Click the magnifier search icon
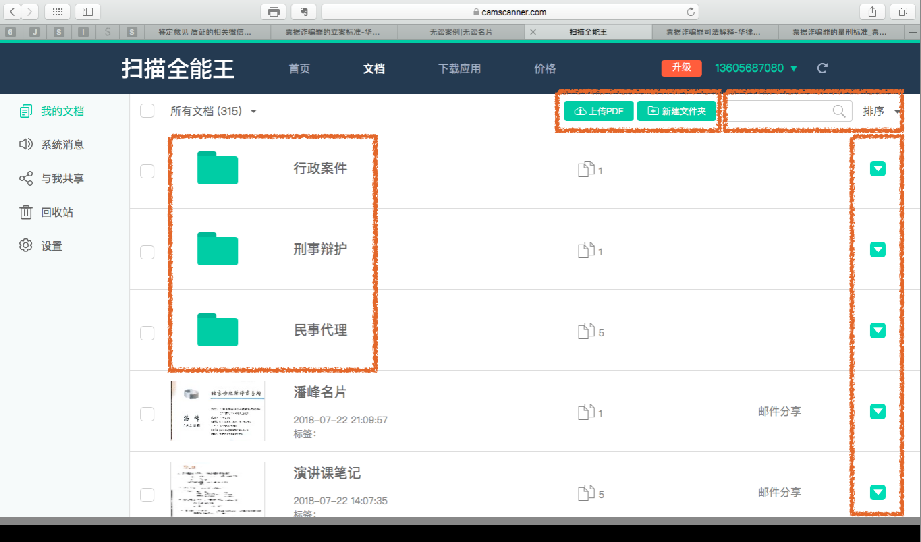 (x=839, y=111)
